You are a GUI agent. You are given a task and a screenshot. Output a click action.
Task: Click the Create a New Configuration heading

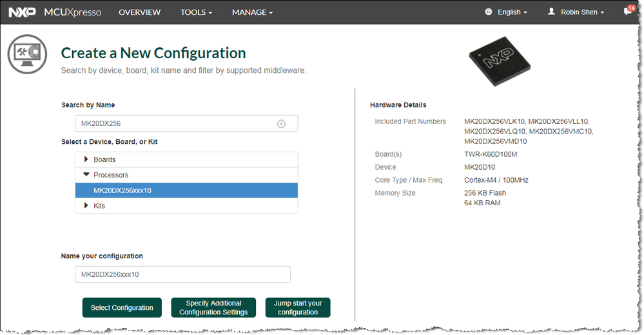click(153, 53)
